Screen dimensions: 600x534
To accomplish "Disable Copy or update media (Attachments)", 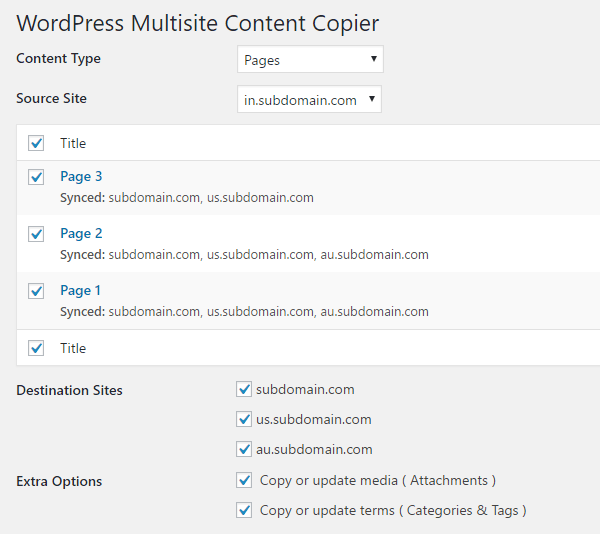I will click(x=244, y=480).
